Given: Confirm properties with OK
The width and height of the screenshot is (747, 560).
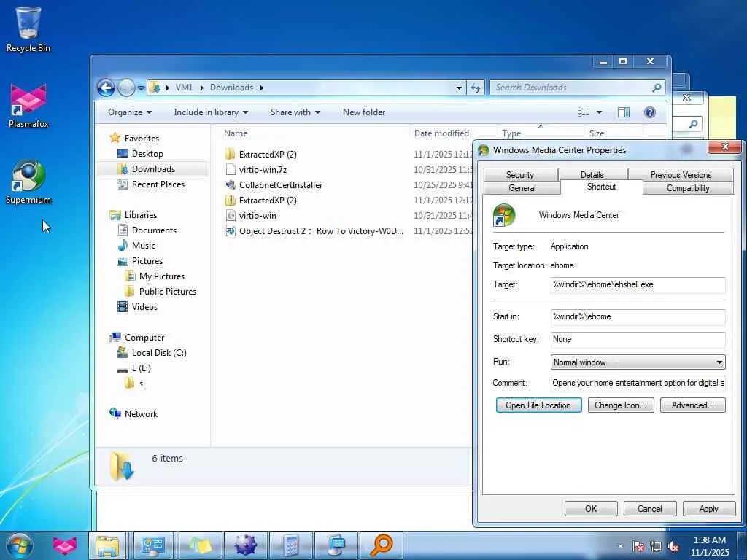Looking at the screenshot, I should point(591,508).
